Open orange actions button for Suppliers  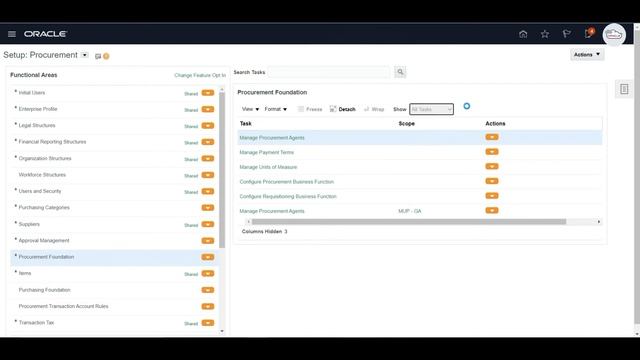(208, 224)
